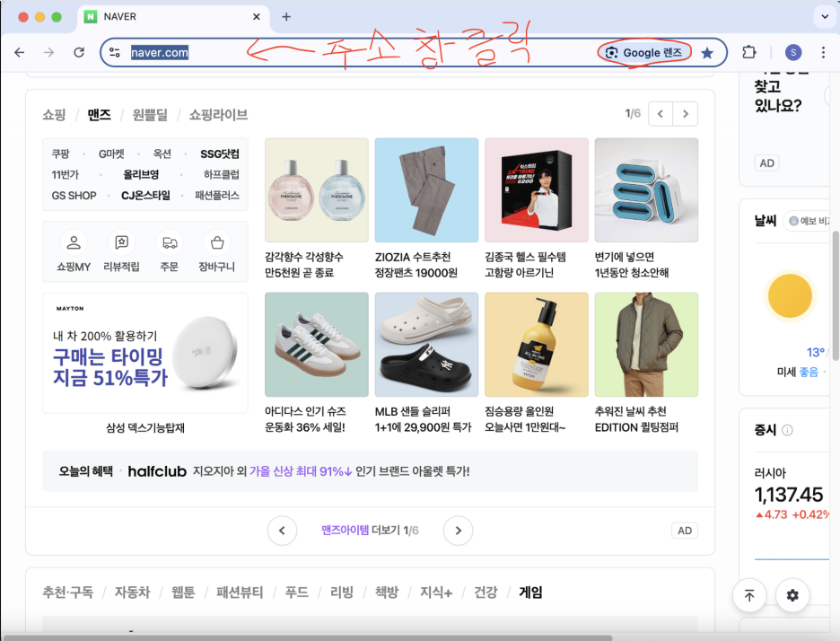The width and height of the screenshot is (840, 641).
Task: Open the 김종국 헬스 필수템 product image
Action: [537, 190]
